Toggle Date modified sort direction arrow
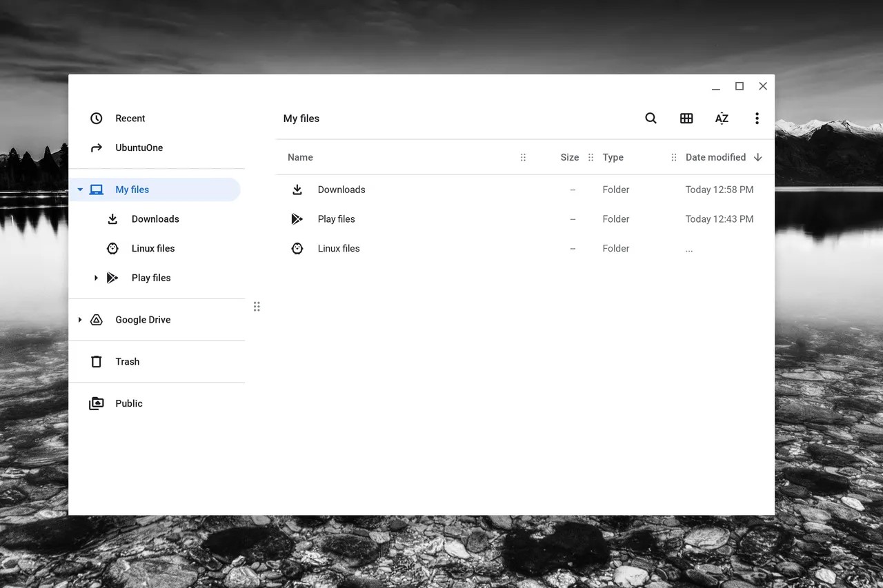 tap(758, 157)
